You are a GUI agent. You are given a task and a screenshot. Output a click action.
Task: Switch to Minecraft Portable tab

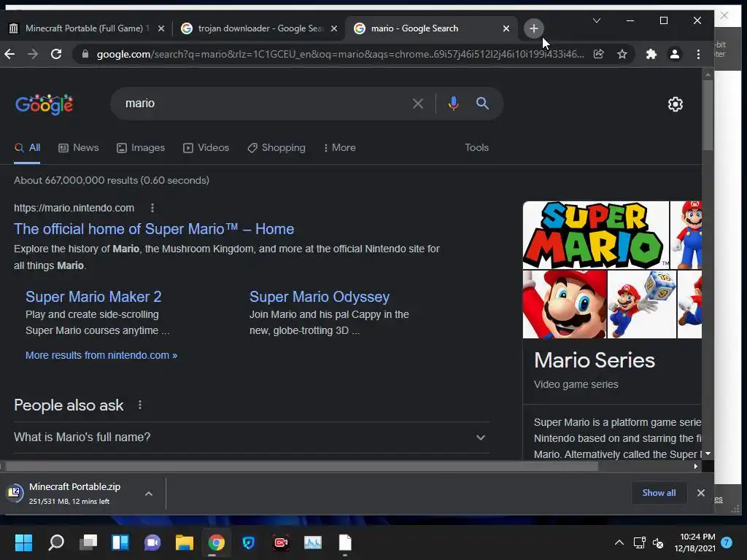(x=86, y=28)
